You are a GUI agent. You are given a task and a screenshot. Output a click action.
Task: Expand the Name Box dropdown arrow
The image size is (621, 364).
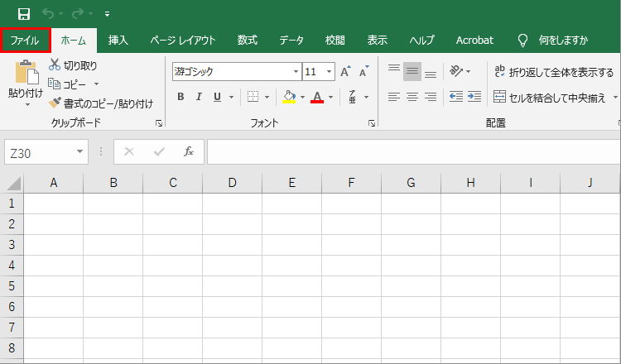click(80, 152)
